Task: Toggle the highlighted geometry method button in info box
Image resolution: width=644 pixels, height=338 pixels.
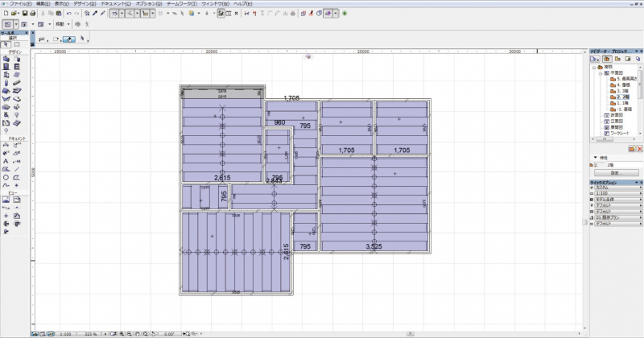Action: point(69,39)
